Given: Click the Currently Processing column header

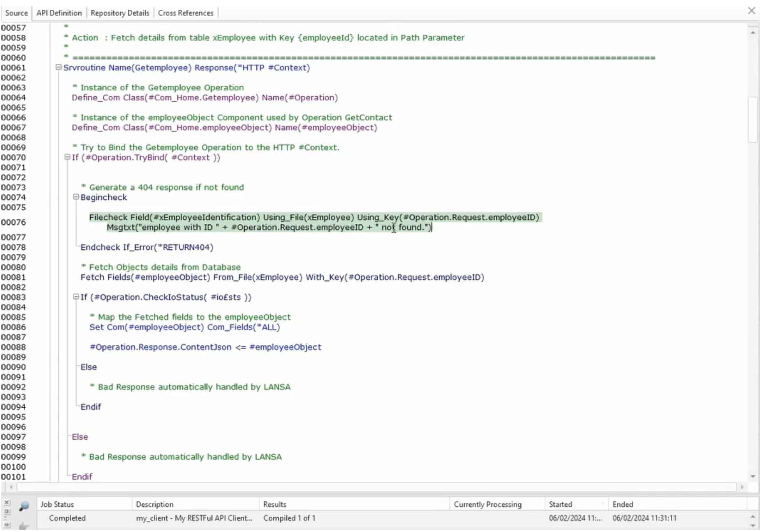Looking at the screenshot, I should point(497,504).
